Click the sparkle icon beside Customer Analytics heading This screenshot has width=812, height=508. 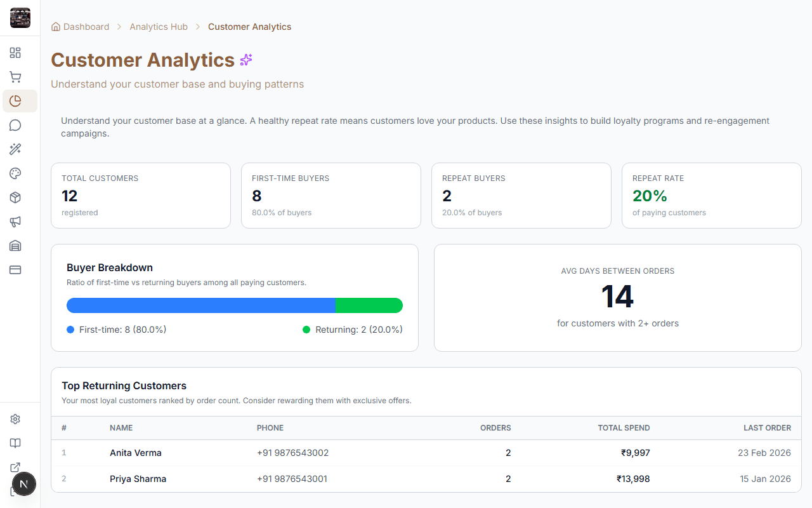[x=246, y=60]
